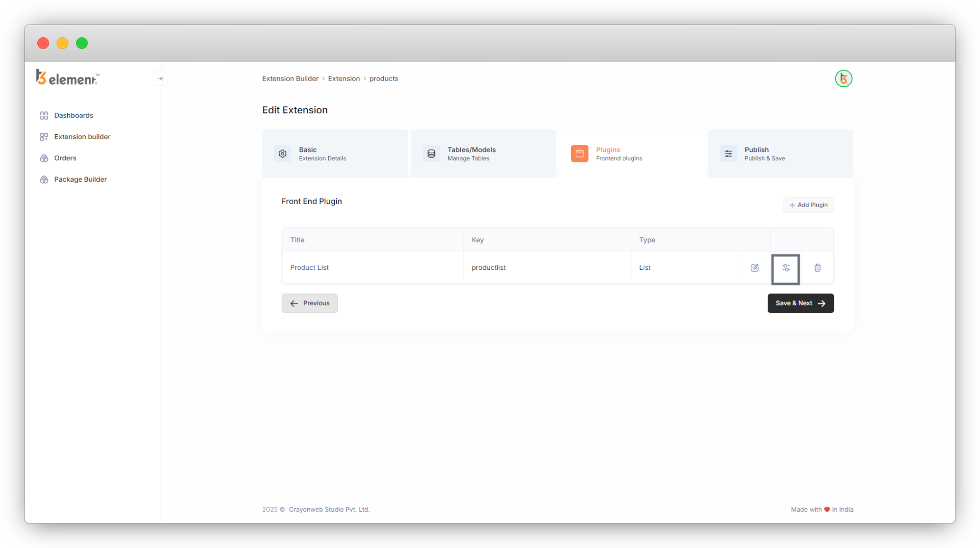Viewport: 980px width, 548px height.
Task: Navigate to Package Builder
Action: point(80,180)
